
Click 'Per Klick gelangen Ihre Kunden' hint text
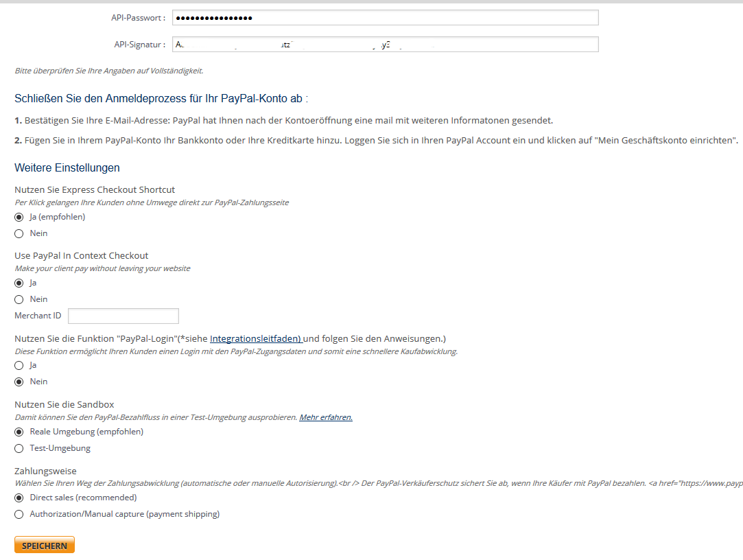coord(152,202)
